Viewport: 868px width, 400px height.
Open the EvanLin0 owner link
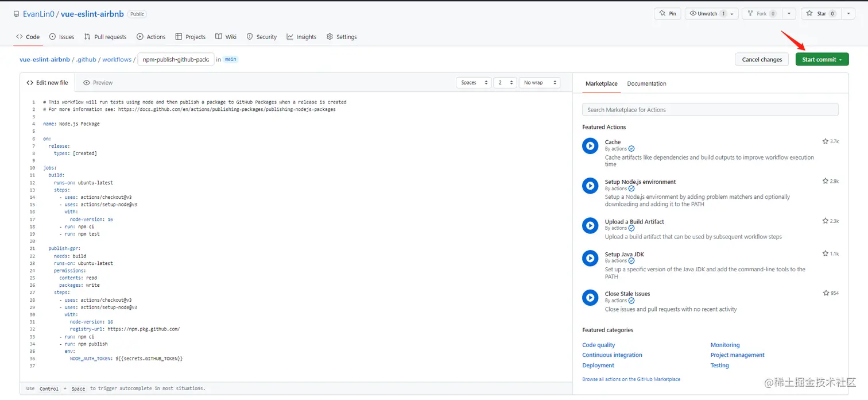pos(38,14)
